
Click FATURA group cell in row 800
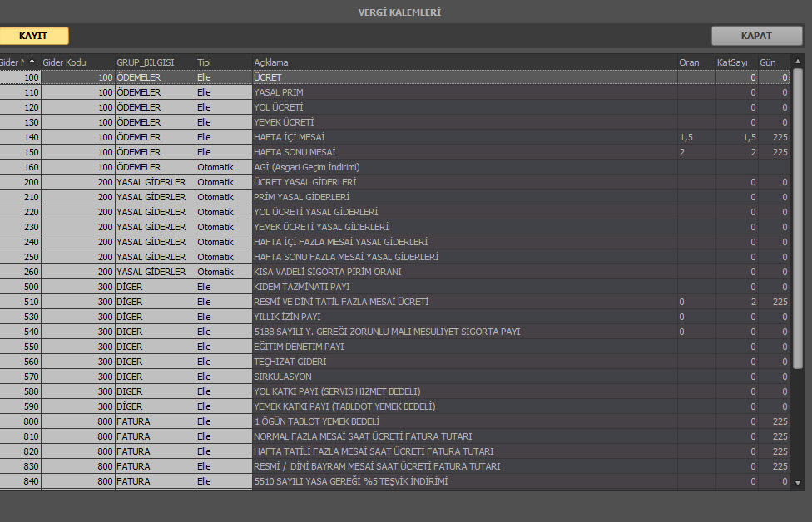tap(156, 422)
